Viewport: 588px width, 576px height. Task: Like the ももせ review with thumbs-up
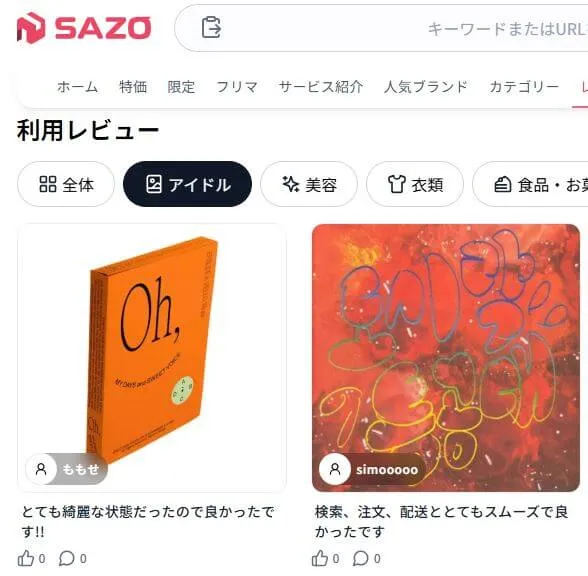26,558
